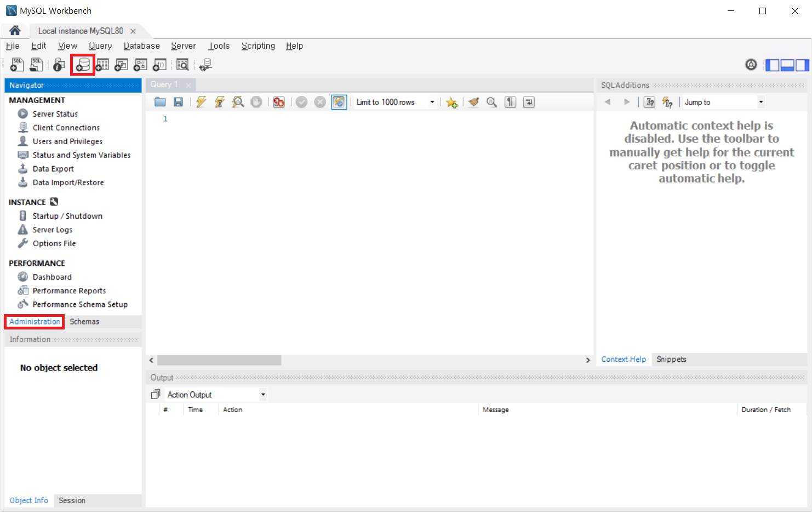Image resolution: width=812 pixels, height=512 pixels.
Task: Save the script with the floppy disk icon
Action: point(178,102)
